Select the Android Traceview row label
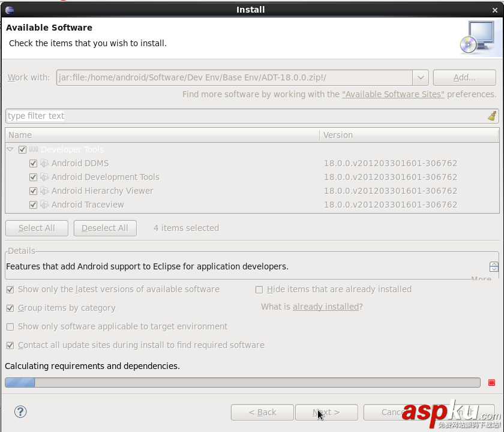504x432 pixels. click(88, 205)
